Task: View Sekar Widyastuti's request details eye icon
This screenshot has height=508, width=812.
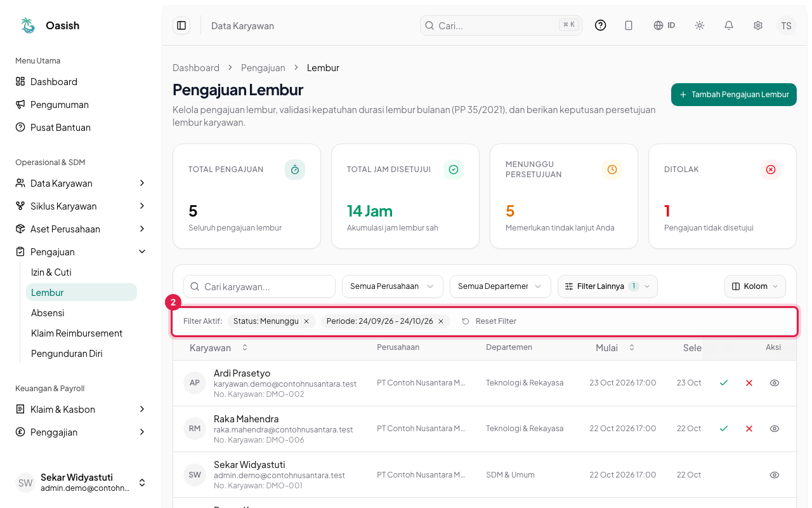Action: (775, 474)
